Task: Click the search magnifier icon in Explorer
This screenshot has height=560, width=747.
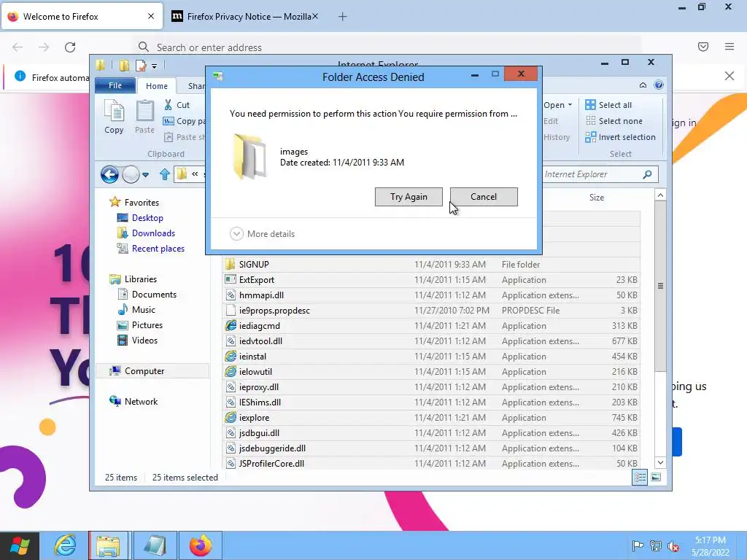Action: pos(648,174)
